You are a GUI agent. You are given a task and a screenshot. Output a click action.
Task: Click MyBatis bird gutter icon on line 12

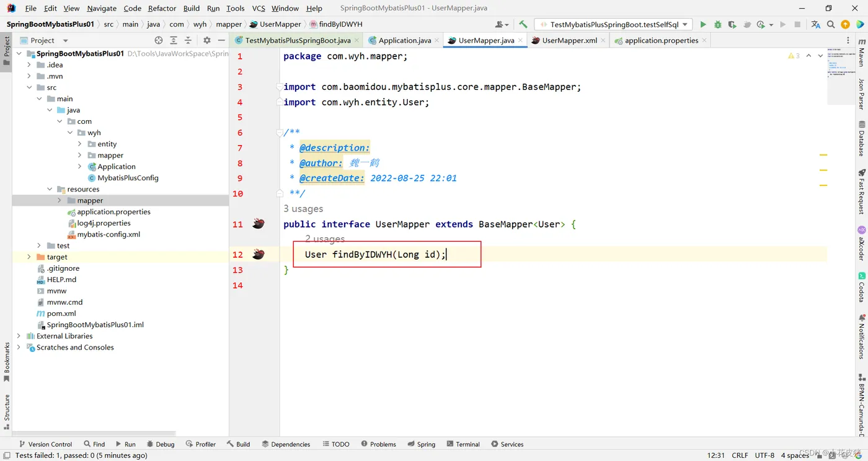click(259, 254)
